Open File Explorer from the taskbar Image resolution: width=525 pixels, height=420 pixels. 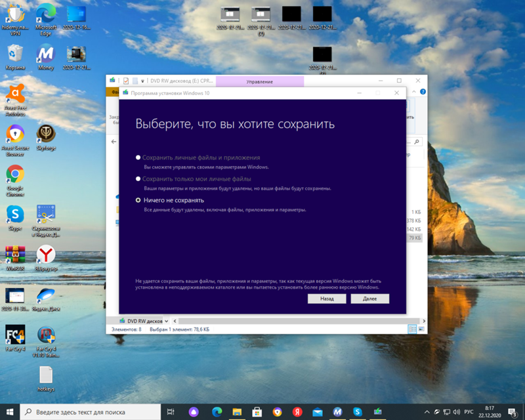coord(237,412)
